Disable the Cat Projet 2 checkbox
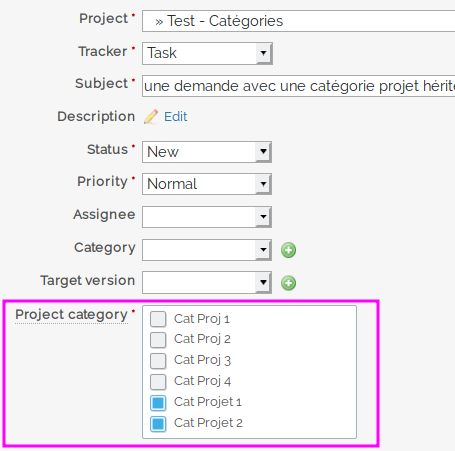 [x=158, y=424]
